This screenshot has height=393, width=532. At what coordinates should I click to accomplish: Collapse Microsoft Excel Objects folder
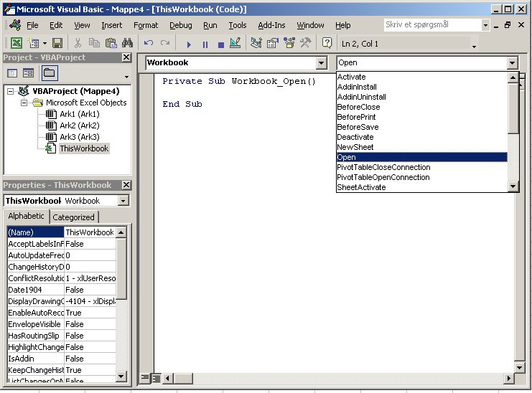24,103
